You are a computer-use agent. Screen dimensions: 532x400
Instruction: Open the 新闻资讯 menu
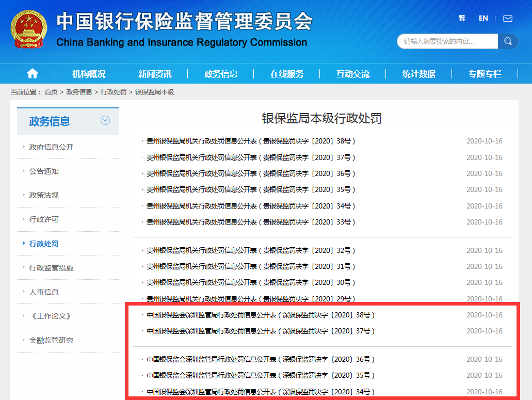click(155, 74)
